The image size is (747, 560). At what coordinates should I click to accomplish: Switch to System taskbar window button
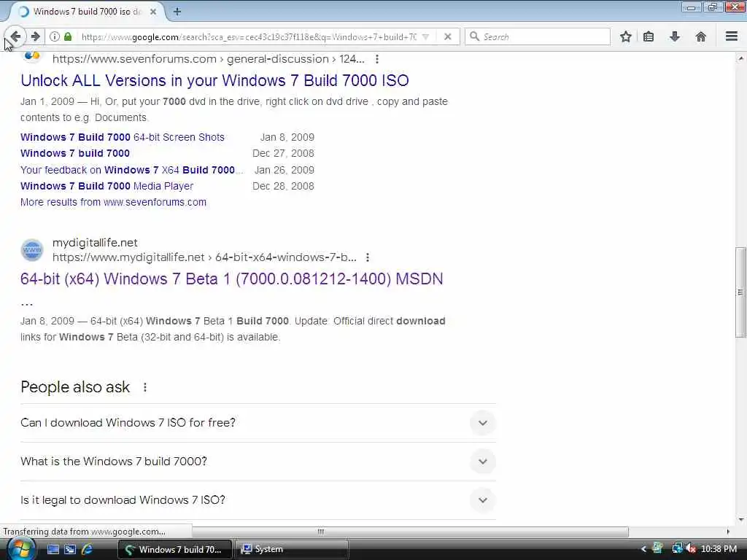point(291,549)
